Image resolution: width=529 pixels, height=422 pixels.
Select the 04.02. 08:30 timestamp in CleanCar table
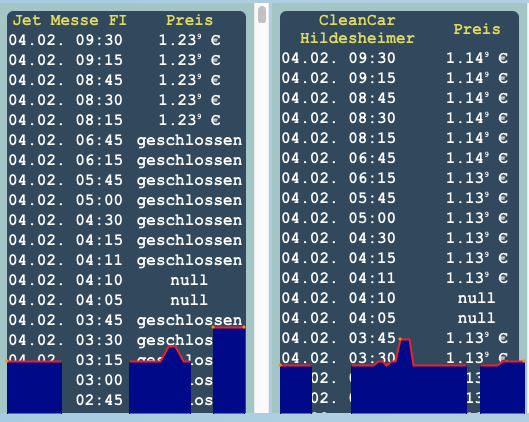pos(339,118)
